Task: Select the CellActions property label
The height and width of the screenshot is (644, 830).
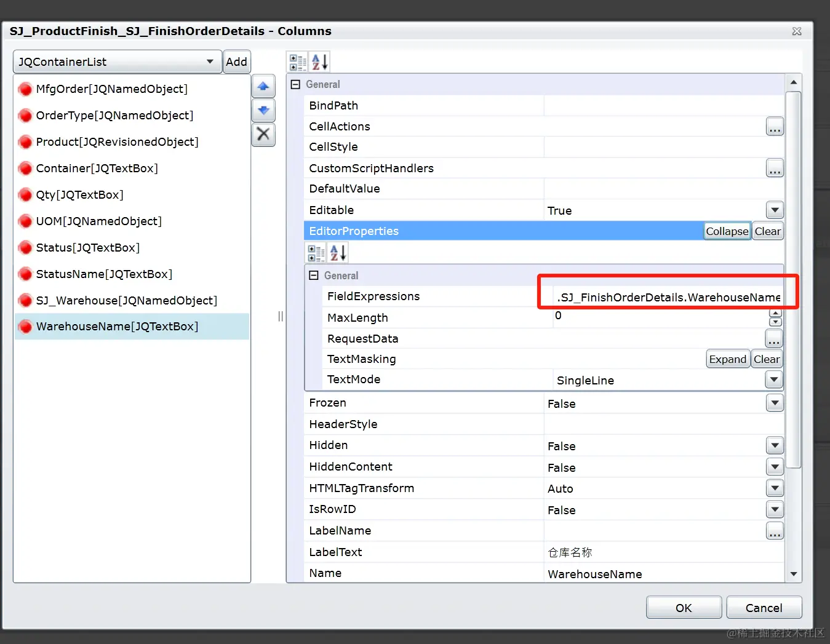Action: tap(340, 127)
